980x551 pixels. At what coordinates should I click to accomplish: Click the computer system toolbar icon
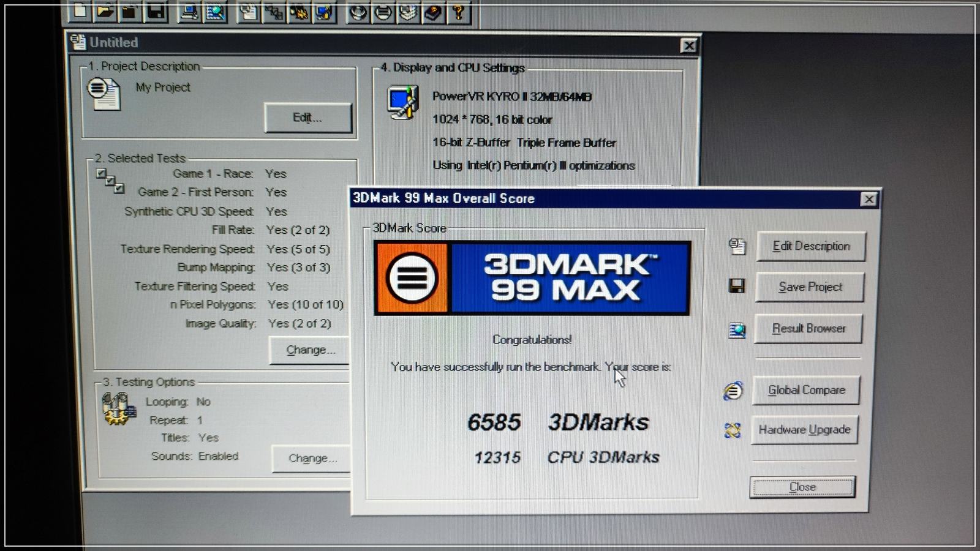(189, 11)
